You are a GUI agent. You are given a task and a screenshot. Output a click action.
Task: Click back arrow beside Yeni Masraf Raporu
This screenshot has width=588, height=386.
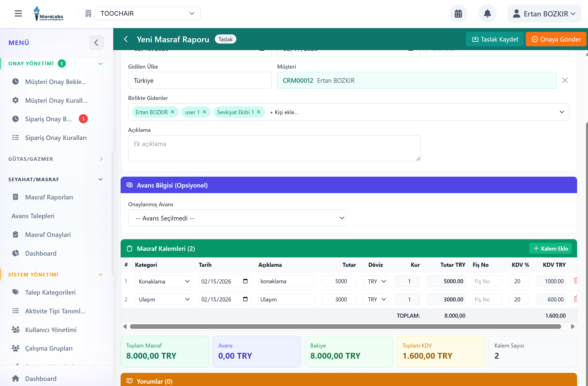pyautogui.click(x=126, y=39)
